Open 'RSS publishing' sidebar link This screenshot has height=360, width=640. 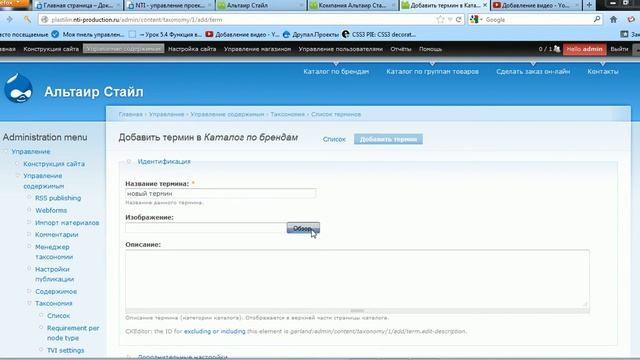[x=58, y=198]
